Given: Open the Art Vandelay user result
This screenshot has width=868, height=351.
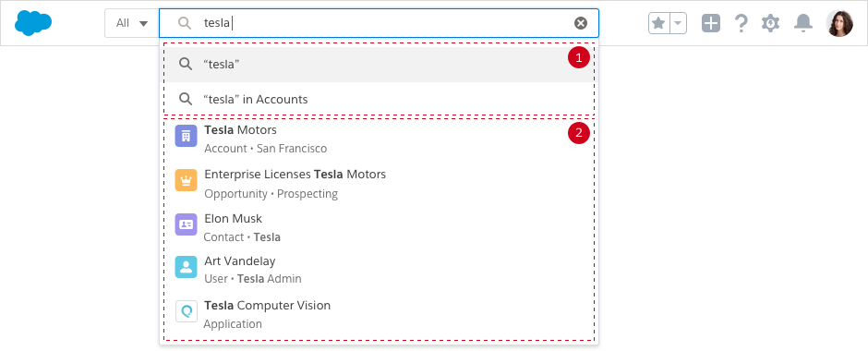Looking at the screenshot, I should [379, 270].
